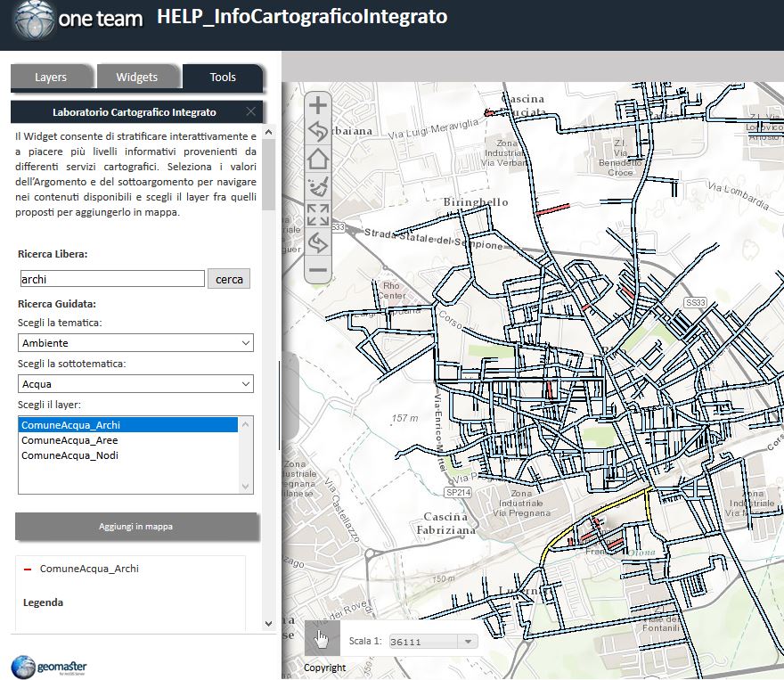Click the ComuneAcqua_Archi added layer entry
Viewport: 784px width, 680px height.
coord(89,569)
